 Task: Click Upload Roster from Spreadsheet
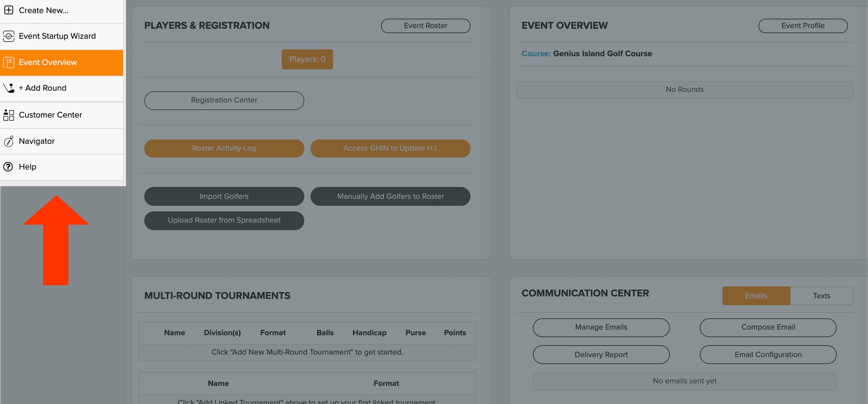pos(224,221)
